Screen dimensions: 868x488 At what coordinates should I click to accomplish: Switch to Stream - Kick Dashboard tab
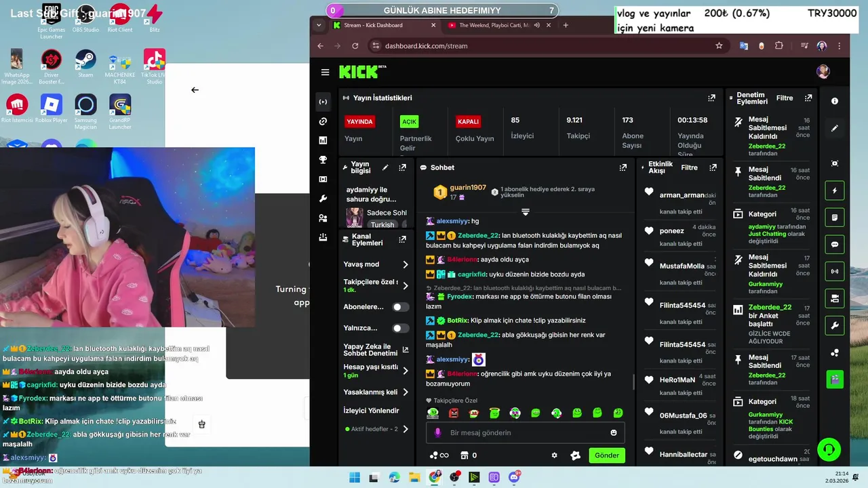coord(384,25)
